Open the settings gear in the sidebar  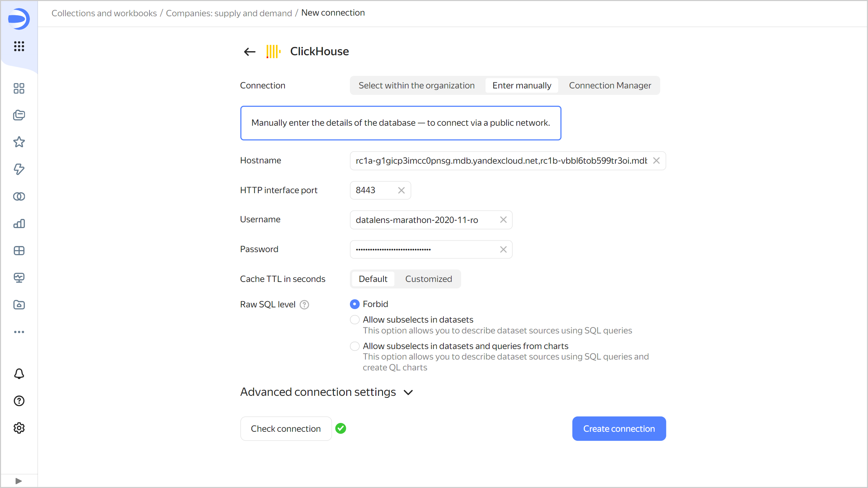coord(19,428)
